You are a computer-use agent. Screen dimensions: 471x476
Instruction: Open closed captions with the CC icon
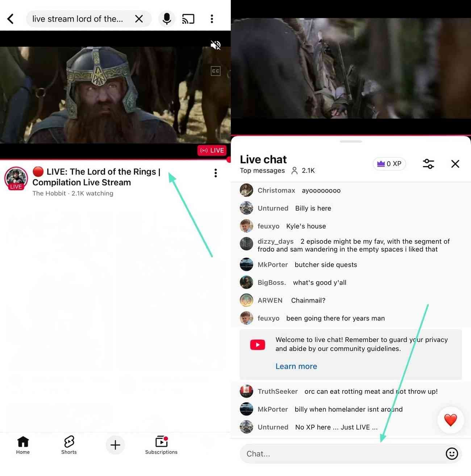[215, 71]
